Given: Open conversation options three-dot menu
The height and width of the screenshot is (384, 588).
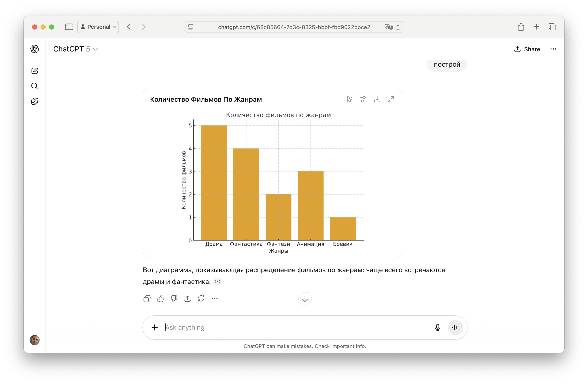Looking at the screenshot, I should point(553,49).
